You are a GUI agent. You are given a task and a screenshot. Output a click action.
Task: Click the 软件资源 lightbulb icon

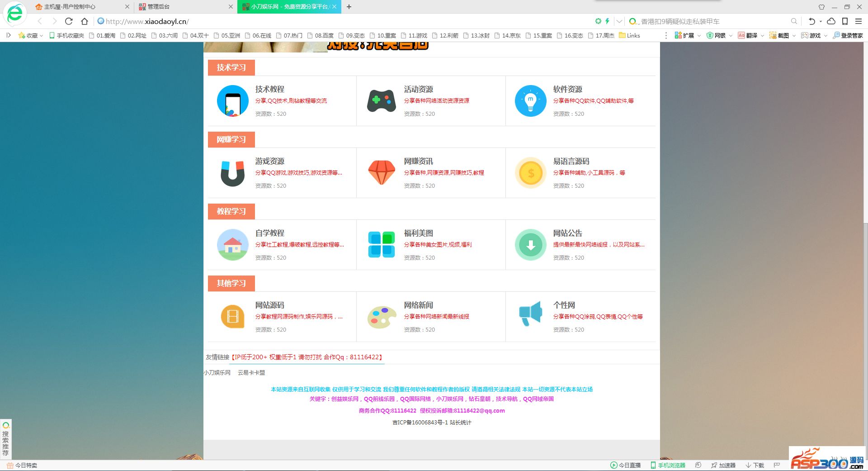pyautogui.click(x=531, y=101)
